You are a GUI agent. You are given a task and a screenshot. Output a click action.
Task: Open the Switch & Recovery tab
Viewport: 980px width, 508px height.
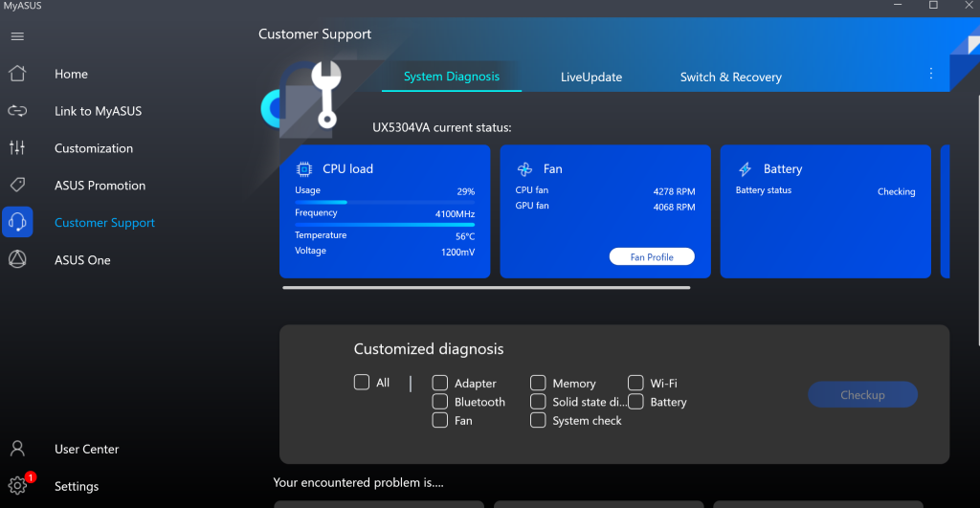tap(730, 77)
